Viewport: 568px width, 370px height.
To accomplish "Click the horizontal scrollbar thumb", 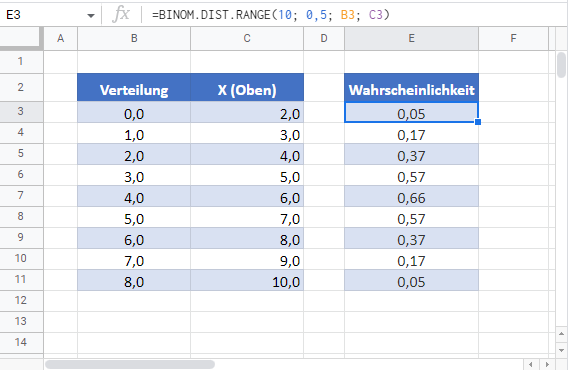I will (130, 364).
